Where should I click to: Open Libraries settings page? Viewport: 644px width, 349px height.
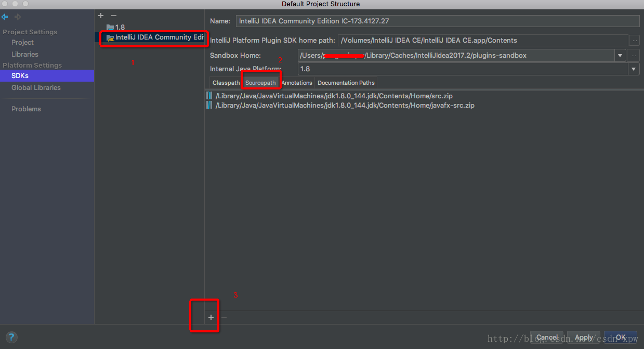[x=25, y=54]
